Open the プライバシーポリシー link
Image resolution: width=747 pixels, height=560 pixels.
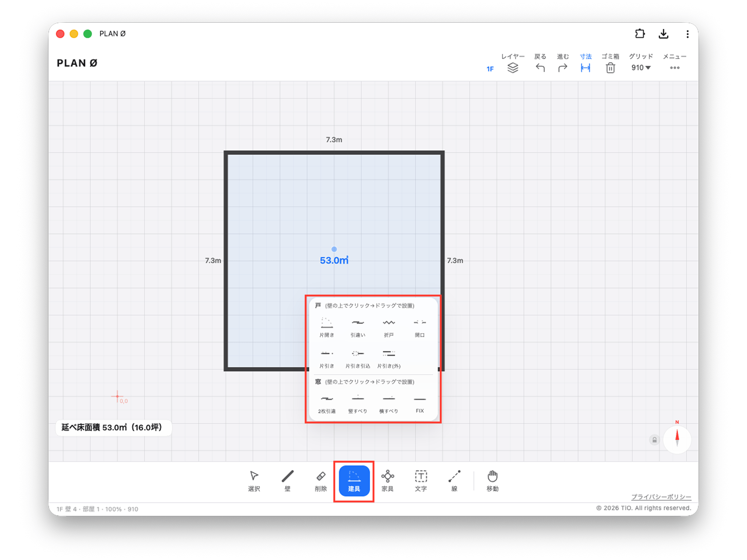(x=661, y=497)
